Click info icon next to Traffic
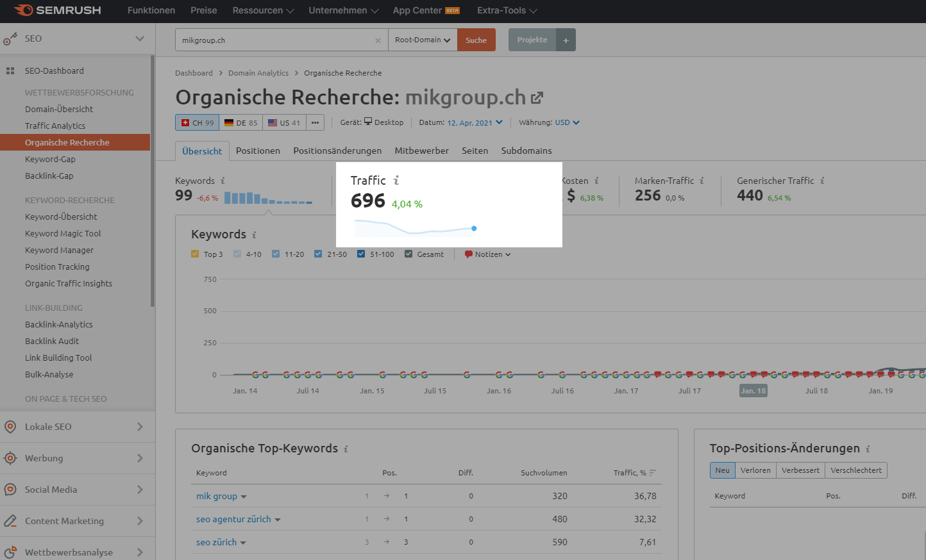926x560 pixels. [396, 180]
